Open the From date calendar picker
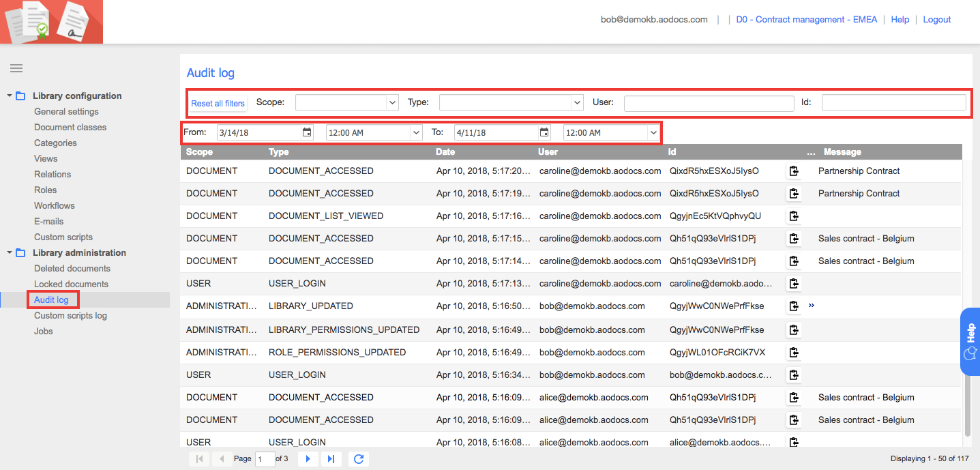This screenshot has height=470, width=980. [x=307, y=132]
